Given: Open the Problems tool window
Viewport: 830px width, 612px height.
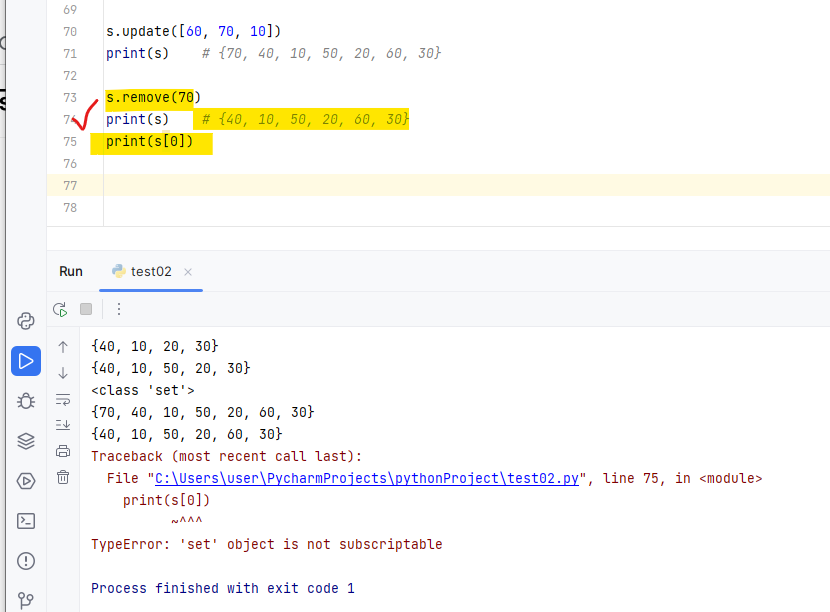Looking at the screenshot, I should [x=25, y=561].
